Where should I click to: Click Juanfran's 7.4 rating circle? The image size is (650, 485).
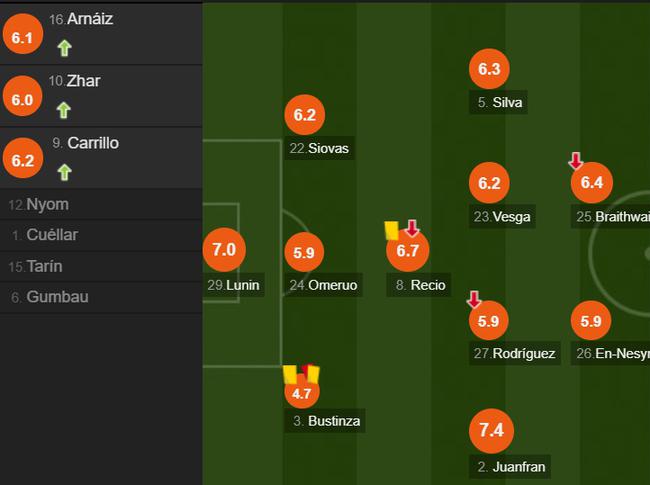(491, 431)
